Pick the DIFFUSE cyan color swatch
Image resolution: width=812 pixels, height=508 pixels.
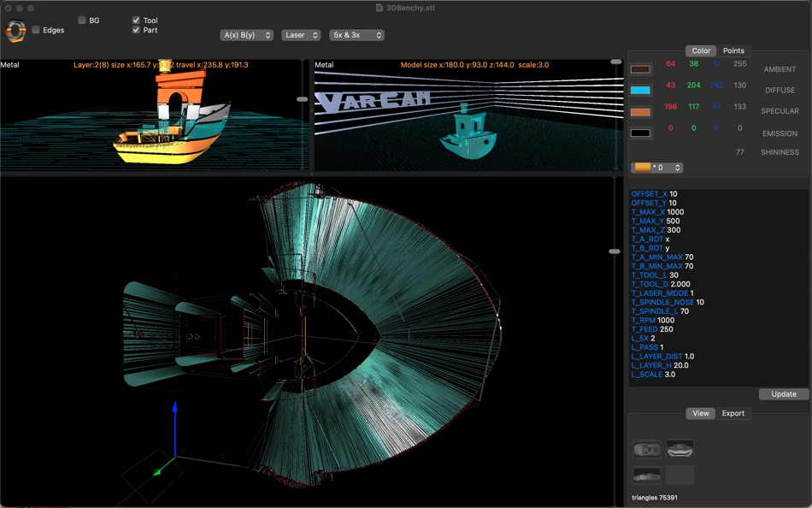click(x=640, y=90)
